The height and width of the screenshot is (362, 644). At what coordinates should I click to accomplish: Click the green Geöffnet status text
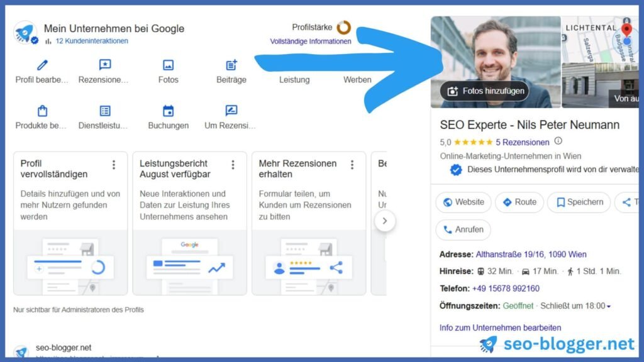pyautogui.click(x=518, y=306)
